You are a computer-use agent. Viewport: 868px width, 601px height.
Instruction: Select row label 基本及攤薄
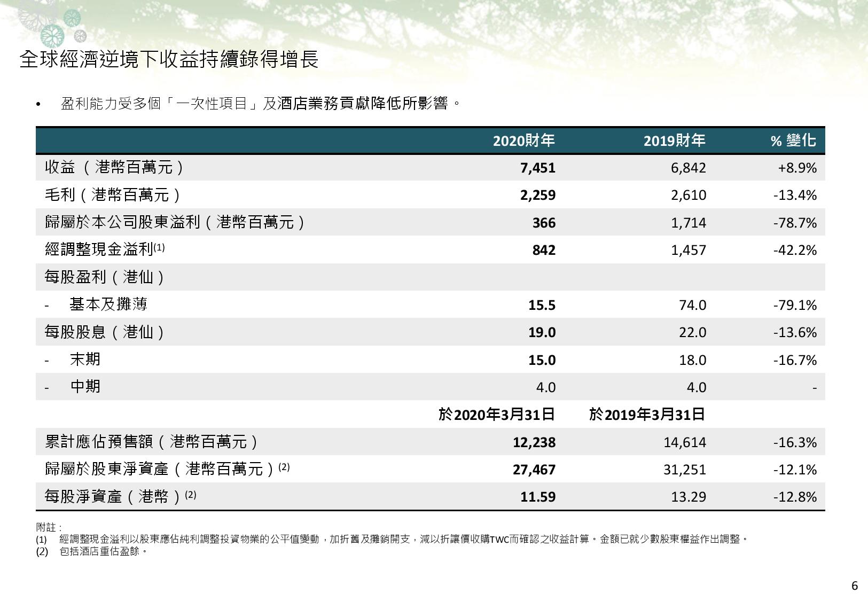[108, 305]
